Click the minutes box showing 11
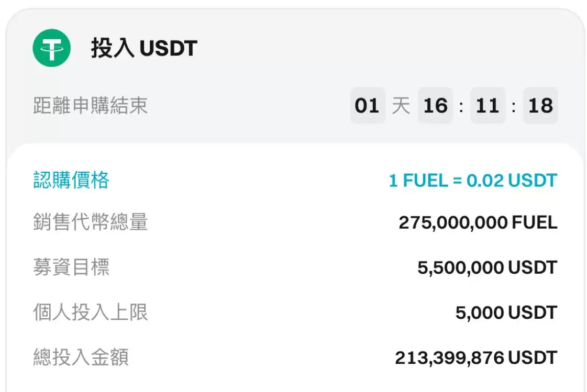This screenshot has width=587, height=392. 488,106
